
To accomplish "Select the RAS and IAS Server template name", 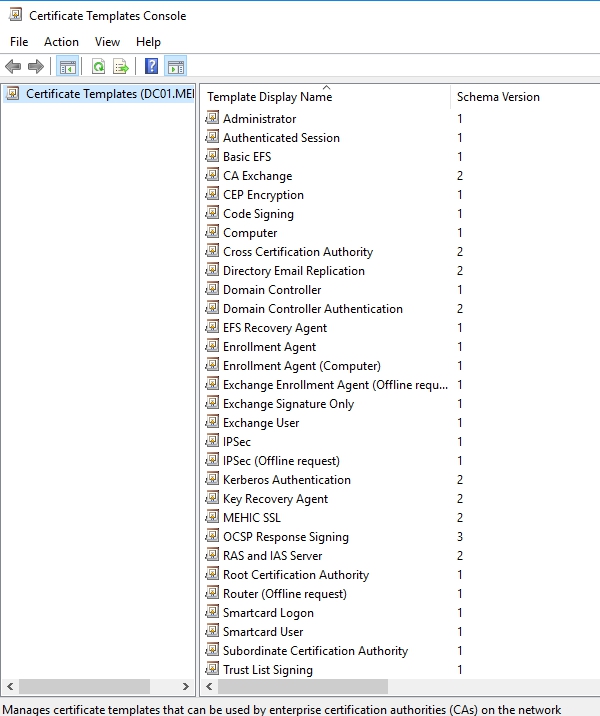I will 273,556.
